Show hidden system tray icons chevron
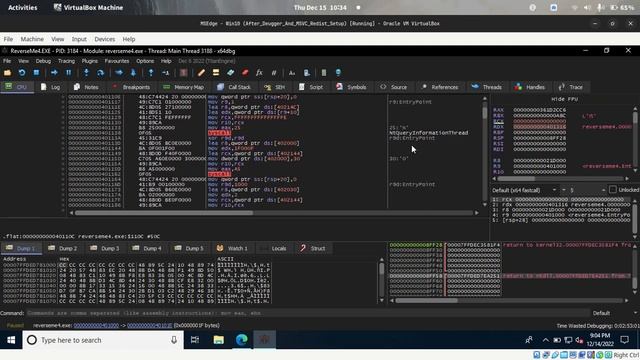640x360 pixels. (545, 340)
